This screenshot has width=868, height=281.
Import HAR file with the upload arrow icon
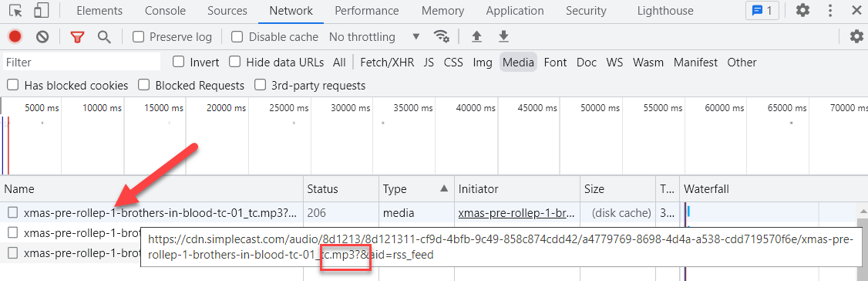click(476, 36)
